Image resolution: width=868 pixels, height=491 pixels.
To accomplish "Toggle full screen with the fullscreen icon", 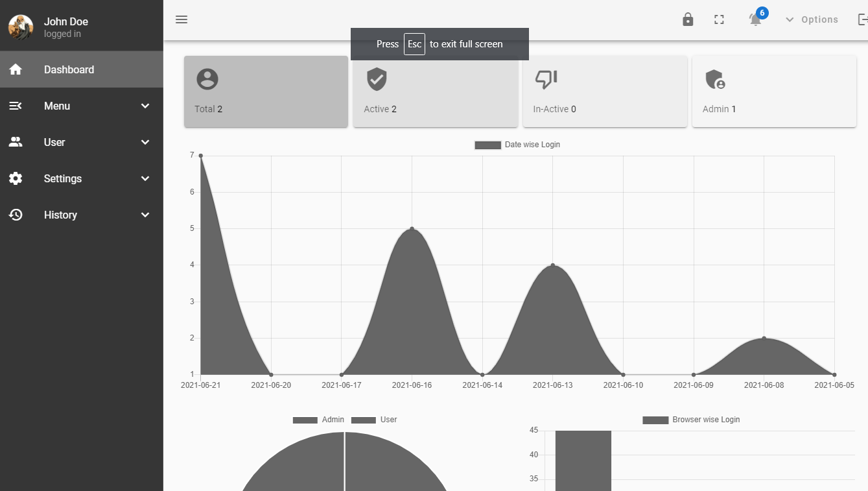I will pos(719,19).
